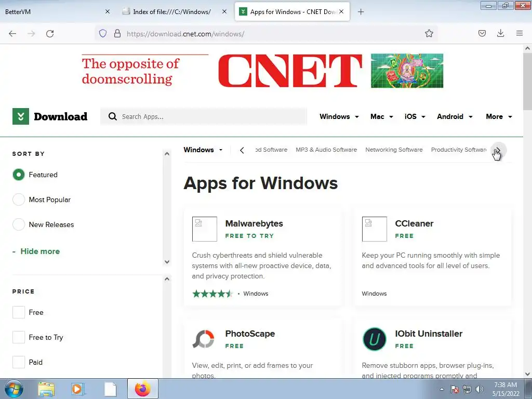The image size is (532, 399).
Task: Open the Networking Software category
Action: click(394, 150)
